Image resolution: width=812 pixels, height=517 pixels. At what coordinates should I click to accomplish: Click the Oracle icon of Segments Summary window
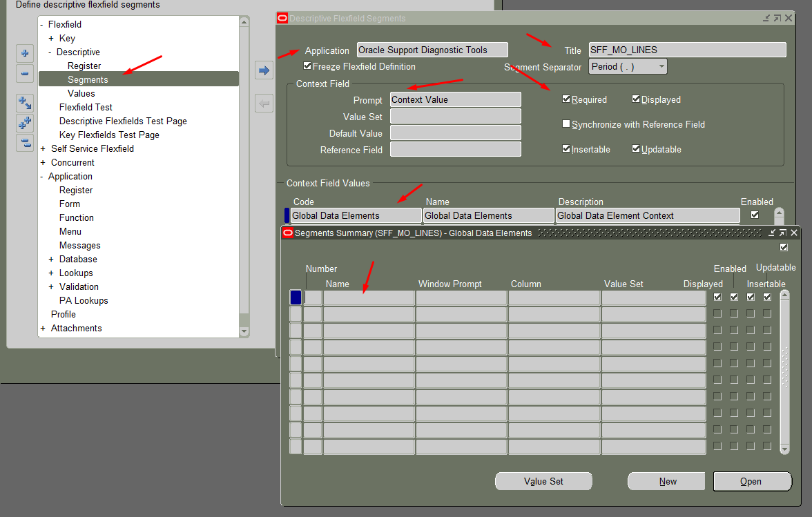(x=288, y=233)
